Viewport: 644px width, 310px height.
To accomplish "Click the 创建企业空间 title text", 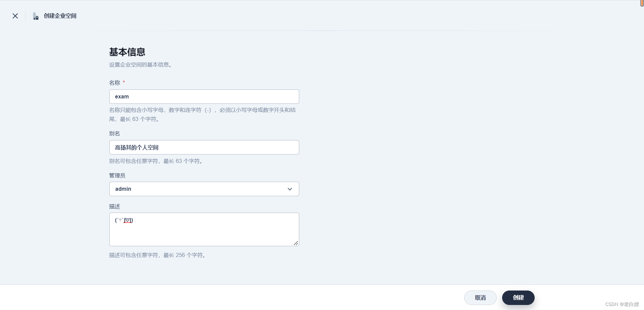I will pos(60,16).
